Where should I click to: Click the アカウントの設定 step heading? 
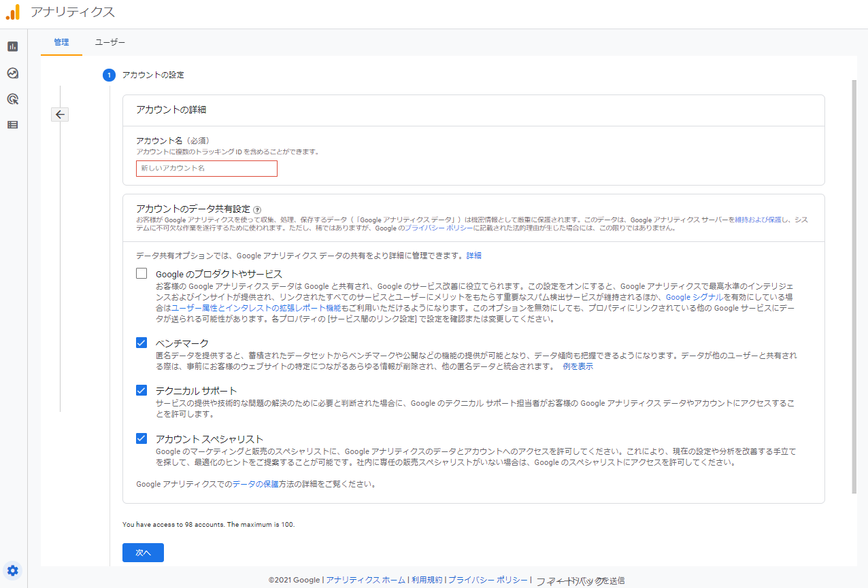click(x=153, y=75)
